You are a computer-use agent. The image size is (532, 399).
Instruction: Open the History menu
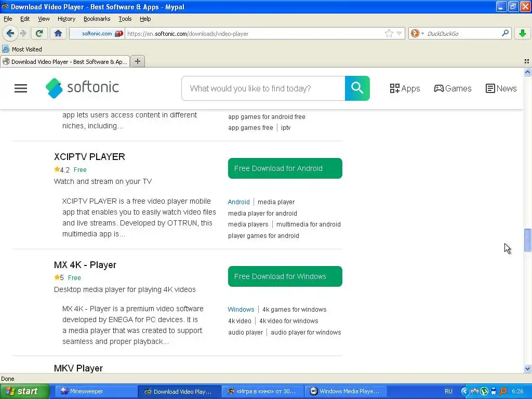coord(66,19)
